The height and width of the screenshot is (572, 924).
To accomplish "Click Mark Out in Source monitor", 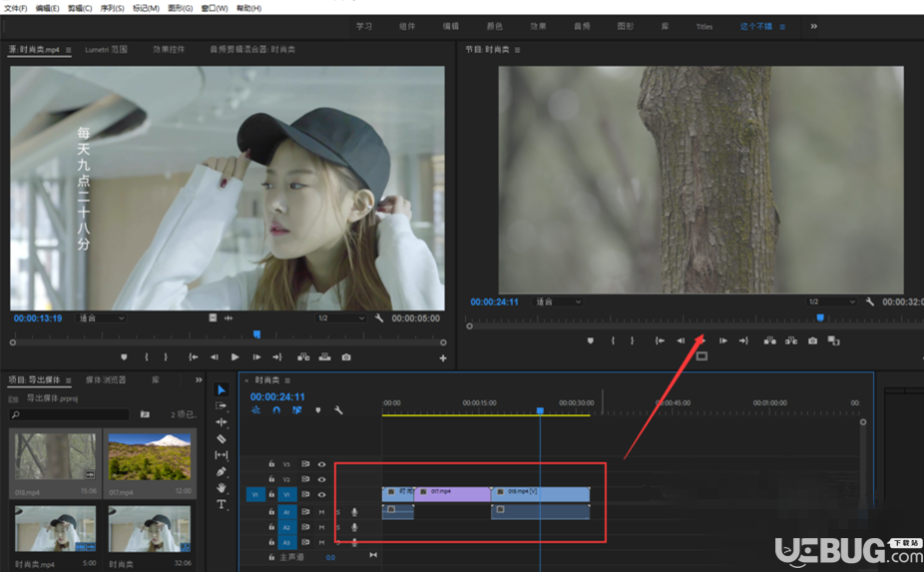I will click(166, 356).
